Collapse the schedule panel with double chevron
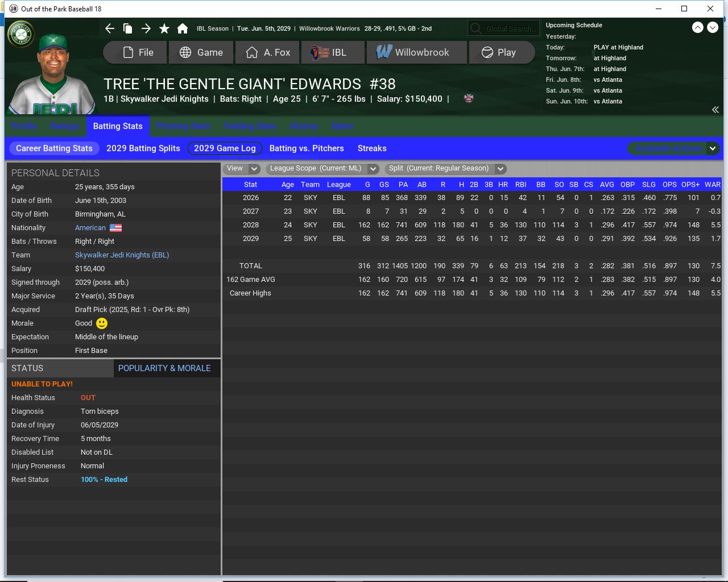This screenshot has width=728, height=582. (x=715, y=110)
